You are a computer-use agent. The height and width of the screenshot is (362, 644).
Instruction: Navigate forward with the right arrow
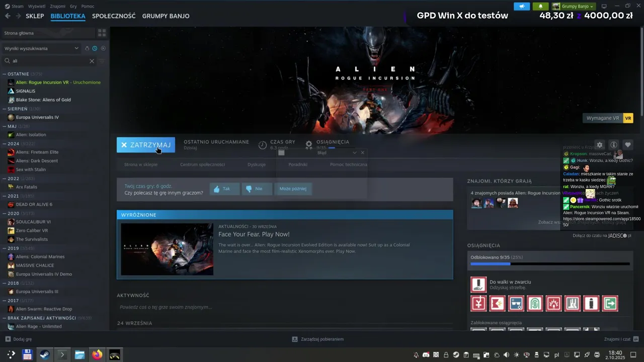[x=18, y=16]
